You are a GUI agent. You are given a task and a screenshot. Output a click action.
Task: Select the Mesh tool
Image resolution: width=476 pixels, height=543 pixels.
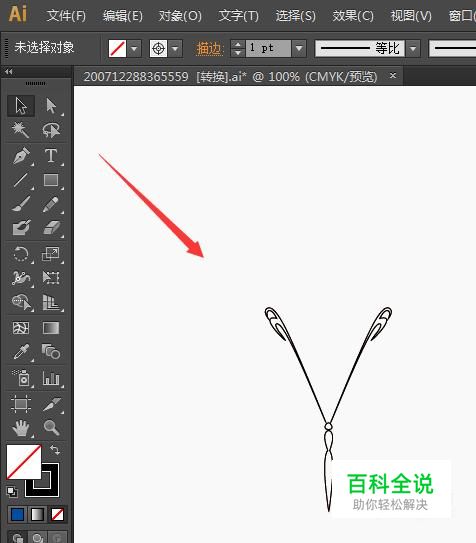pyautogui.click(x=21, y=328)
